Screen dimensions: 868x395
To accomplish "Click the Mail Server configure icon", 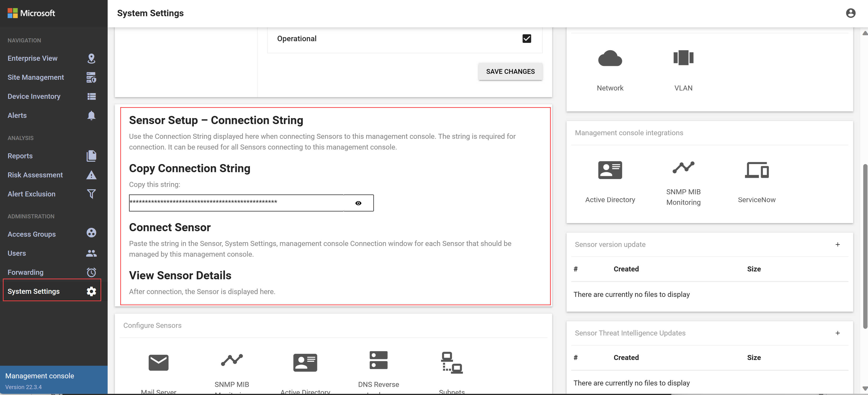I will tap(158, 362).
